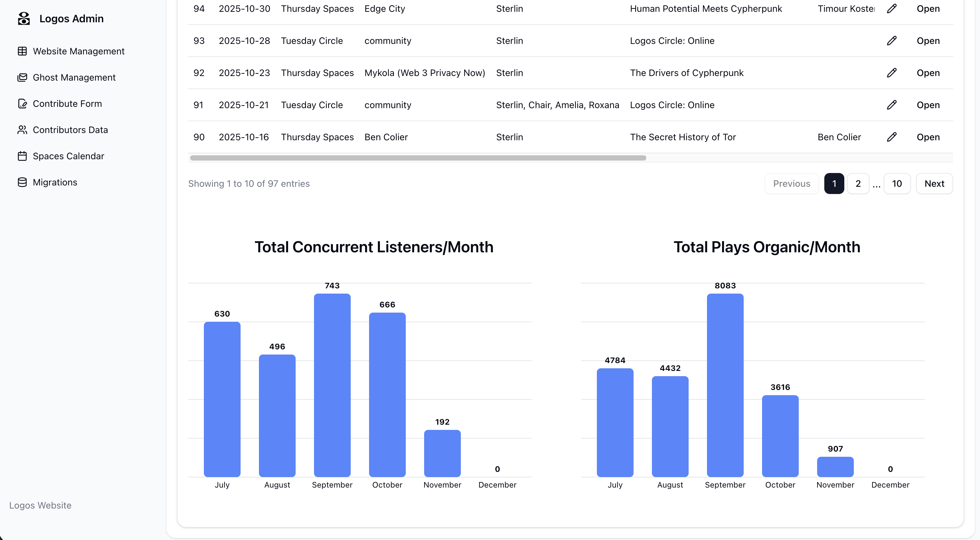Click the Ghost Management mail icon
This screenshot has height=540, width=980.
(x=22, y=77)
